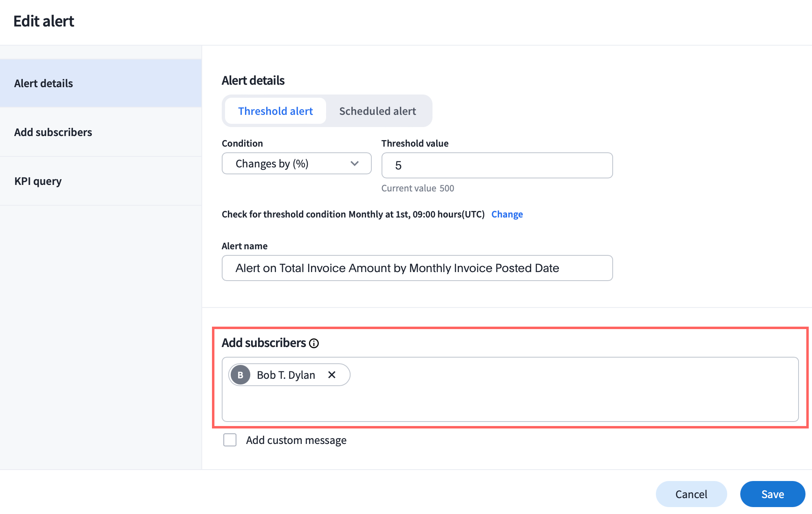Click into the Threshold value field
The height and width of the screenshot is (514, 812).
(x=496, y=165)
